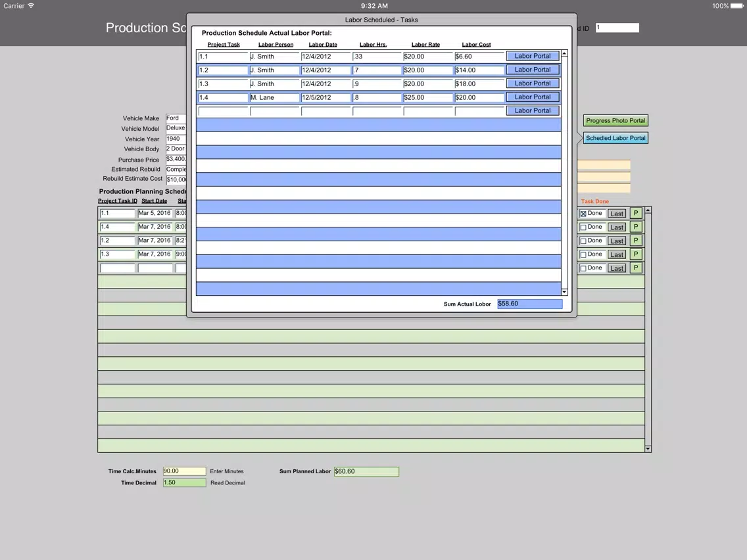Viewport: 747px width, 560px height.
Task: Click Labor Cost column header
Action: (476, 45)
